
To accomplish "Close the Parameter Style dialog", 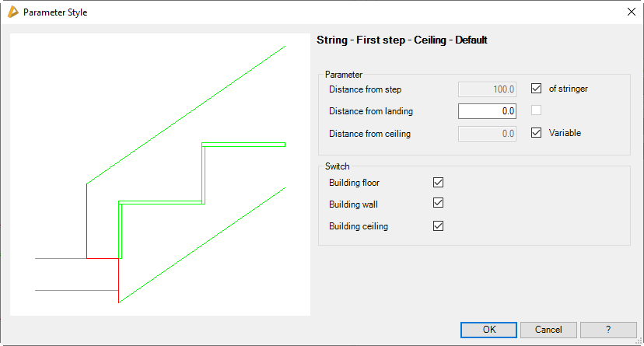I will click(631, 12).
